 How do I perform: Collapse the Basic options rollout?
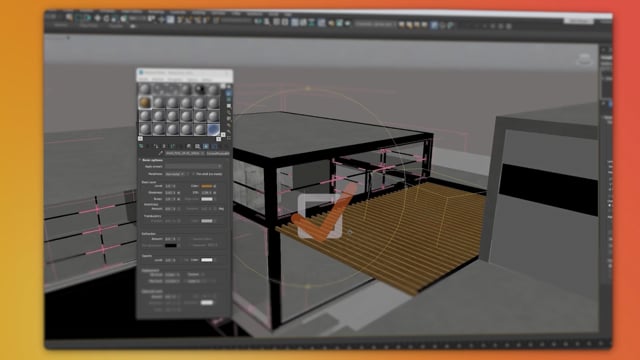pyautogui.click(x=152, y=160)
